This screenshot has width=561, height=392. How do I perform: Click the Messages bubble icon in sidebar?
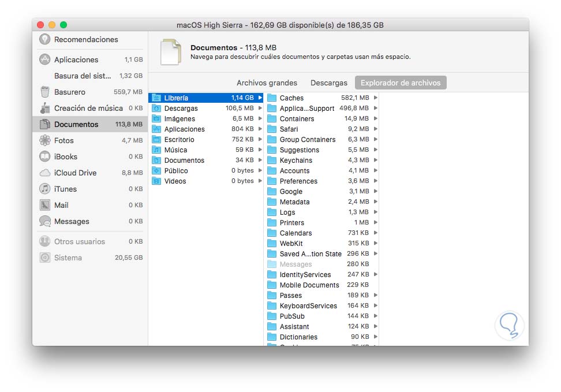(x=44, y=222)
